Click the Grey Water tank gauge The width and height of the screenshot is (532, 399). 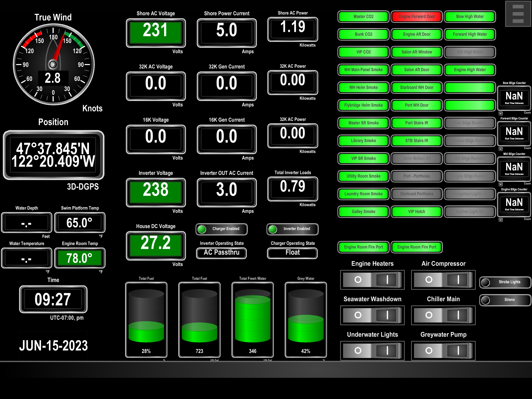pyautogui.click(x=306, y=319)
